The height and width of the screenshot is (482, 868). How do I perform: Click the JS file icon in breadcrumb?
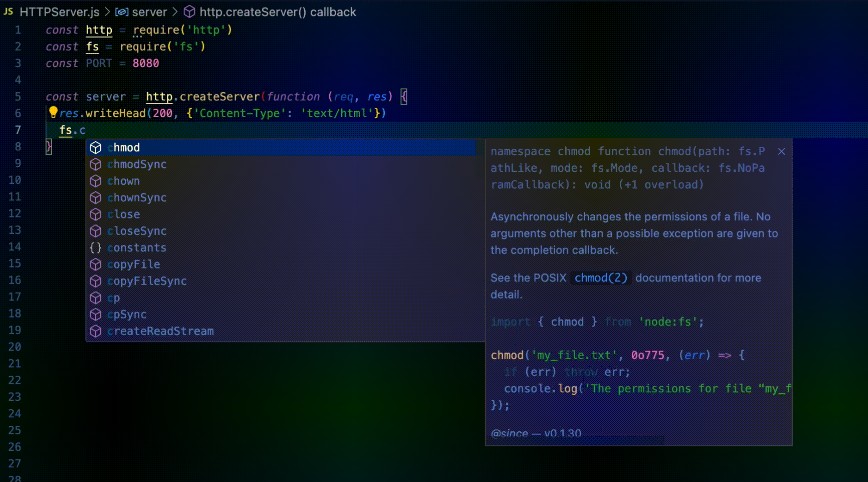[8, 12]
